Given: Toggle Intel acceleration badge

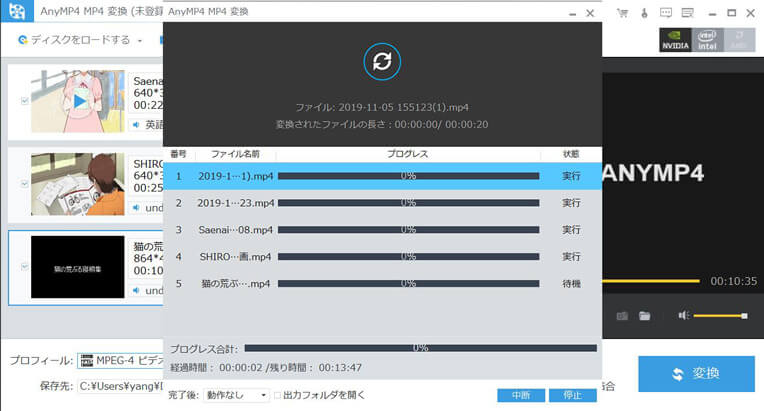Looking at the screenshot, I should coord(707,40).
